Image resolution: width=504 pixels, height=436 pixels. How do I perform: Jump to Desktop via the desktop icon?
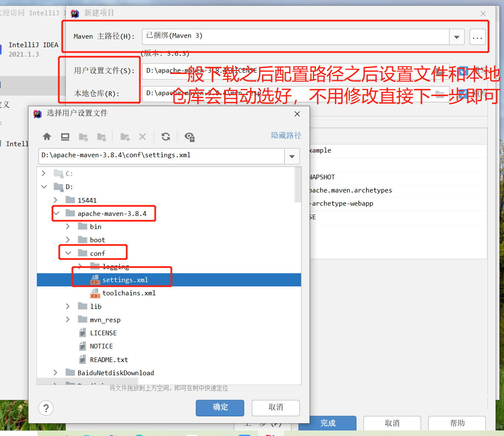tap(65, 136)
